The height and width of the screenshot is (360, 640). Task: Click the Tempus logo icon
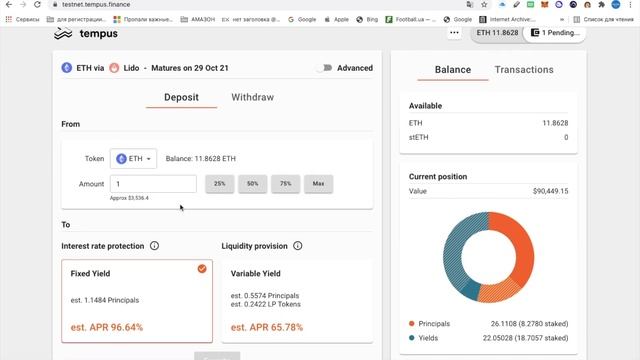click(63, 33)
